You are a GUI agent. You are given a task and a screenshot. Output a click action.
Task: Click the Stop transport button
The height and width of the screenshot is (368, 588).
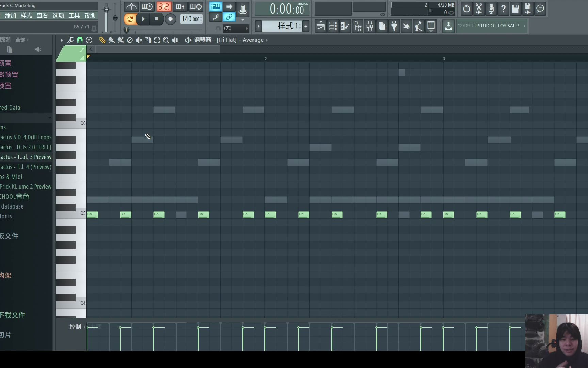156,19
